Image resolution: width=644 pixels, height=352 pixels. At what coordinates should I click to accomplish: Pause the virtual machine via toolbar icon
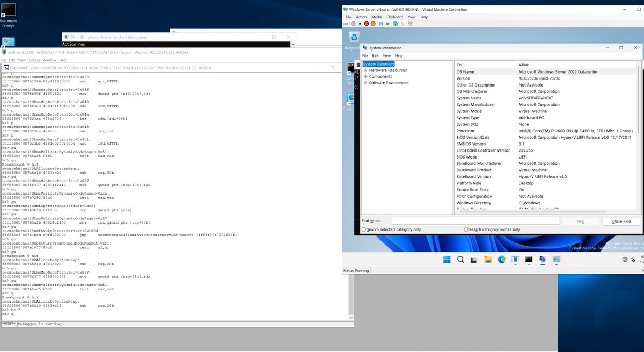click(x=381, y=24)
